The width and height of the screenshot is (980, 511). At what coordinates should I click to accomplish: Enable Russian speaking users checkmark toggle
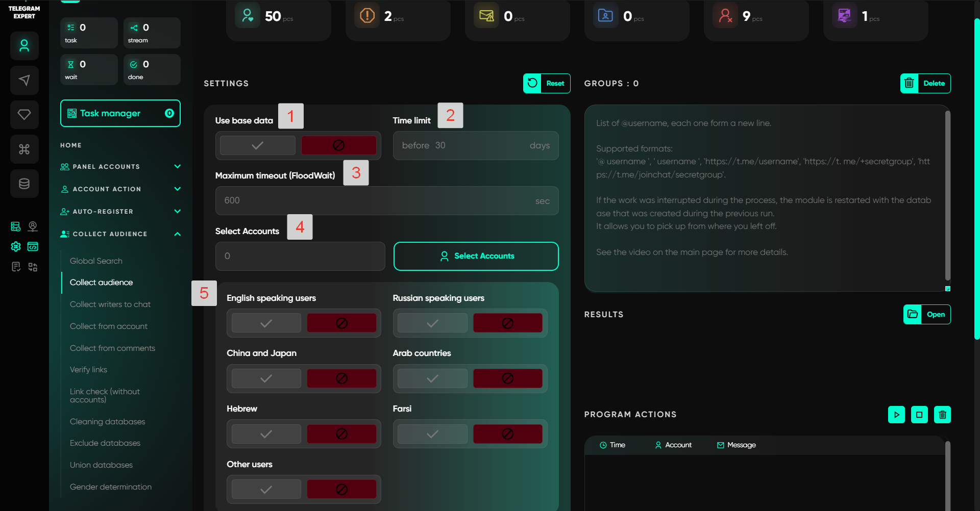pos(432,323)
